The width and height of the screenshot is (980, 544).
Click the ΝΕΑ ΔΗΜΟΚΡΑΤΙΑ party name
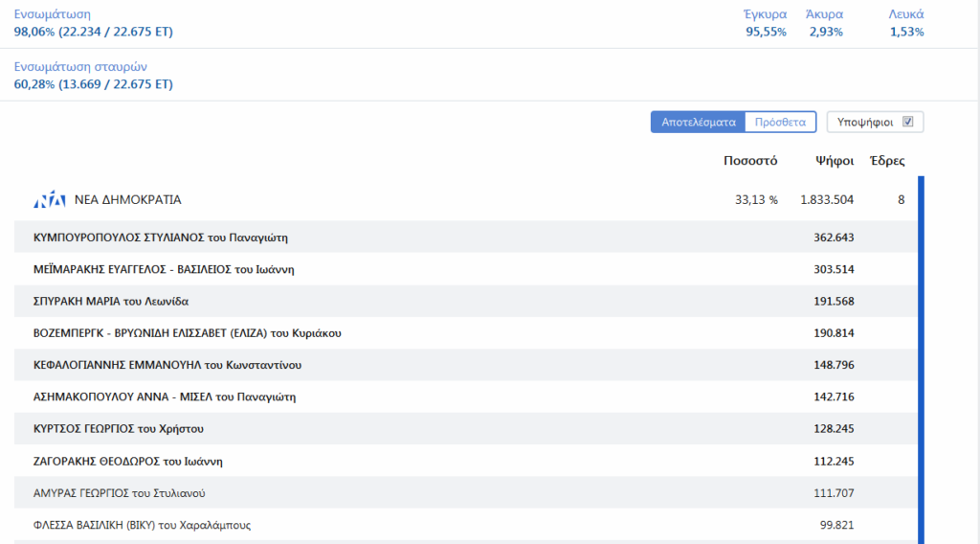pos(127,200)
